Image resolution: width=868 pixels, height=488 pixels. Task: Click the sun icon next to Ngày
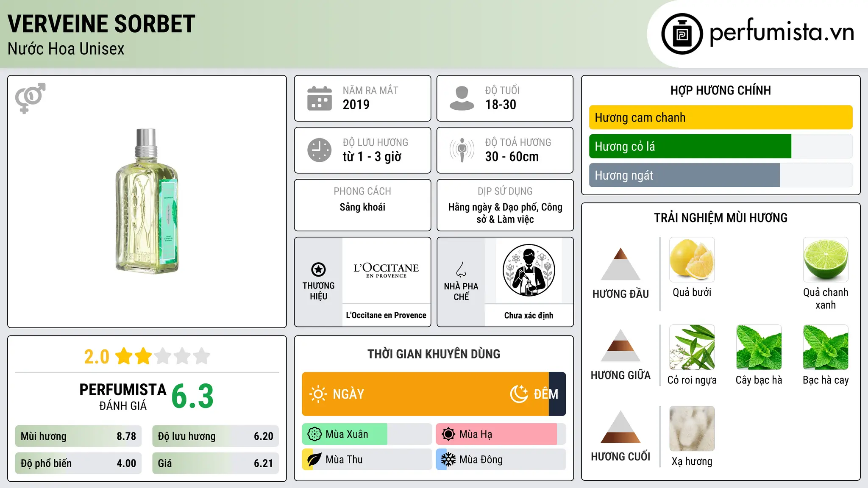point(318,394)
